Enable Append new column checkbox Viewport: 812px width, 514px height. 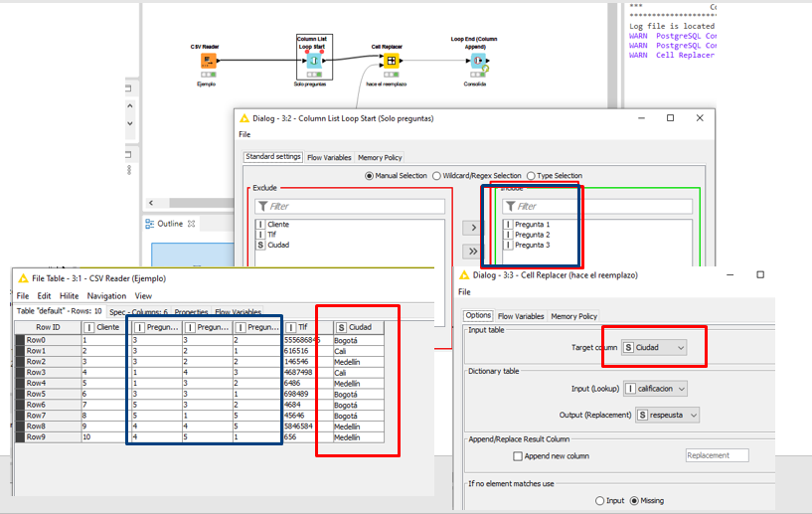(518, 456)
